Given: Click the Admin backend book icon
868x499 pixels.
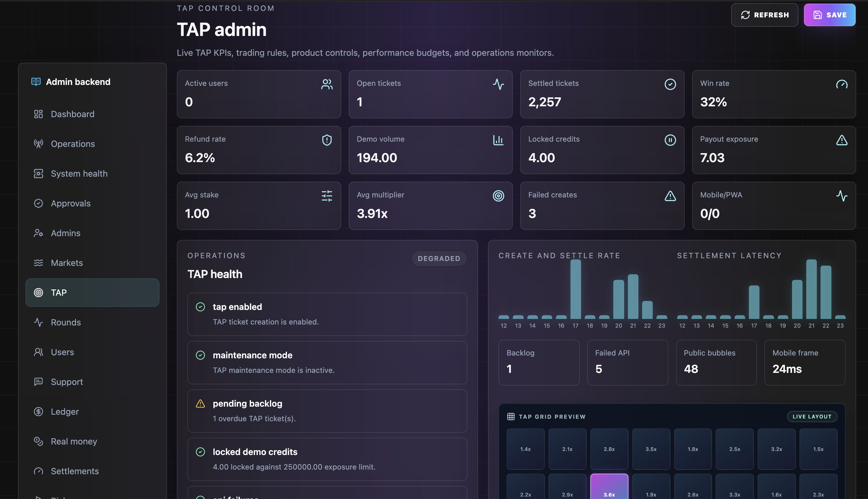Looking at the screenshot, I should pyautogui.click(x=36, y=82).
